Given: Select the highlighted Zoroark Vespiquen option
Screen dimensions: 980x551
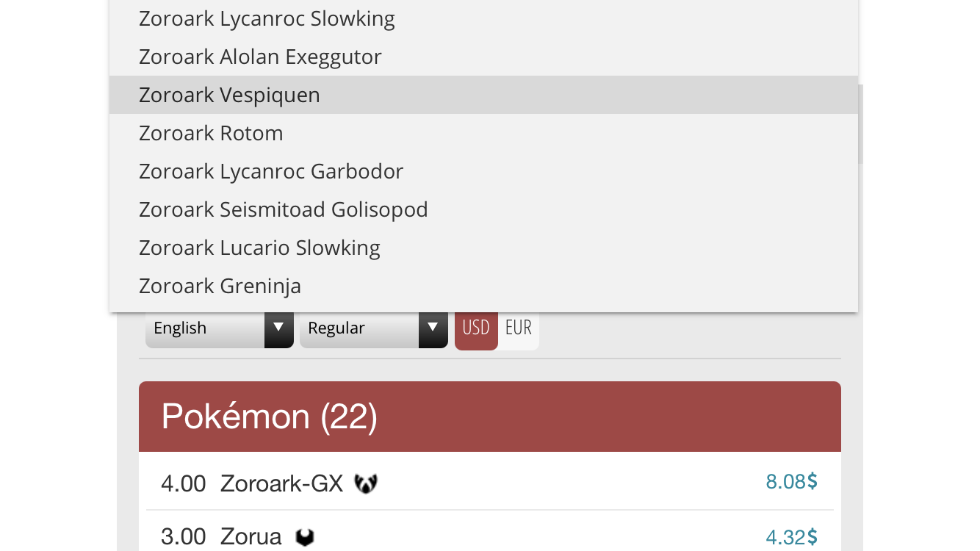Looking at the screenshot, I should coord(483,95).
